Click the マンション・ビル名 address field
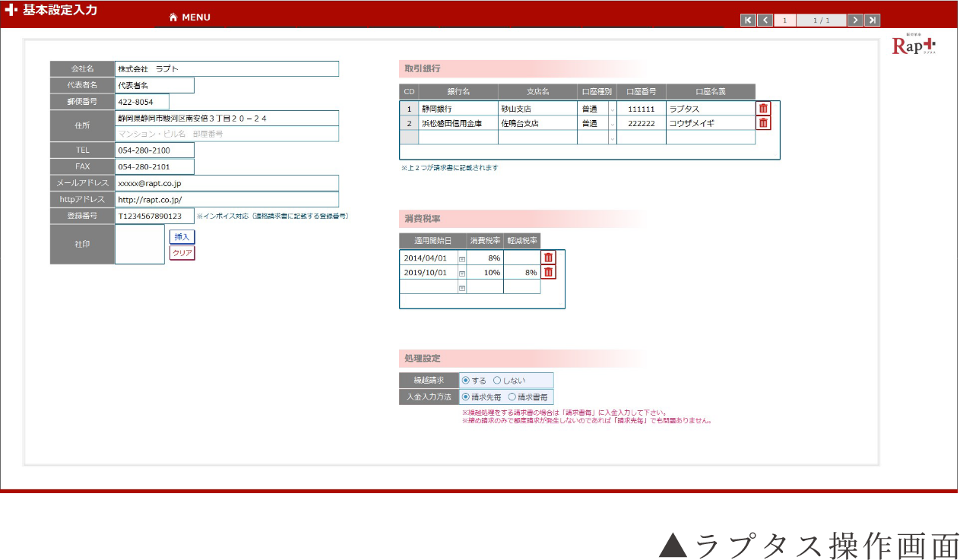 [227, 134]
